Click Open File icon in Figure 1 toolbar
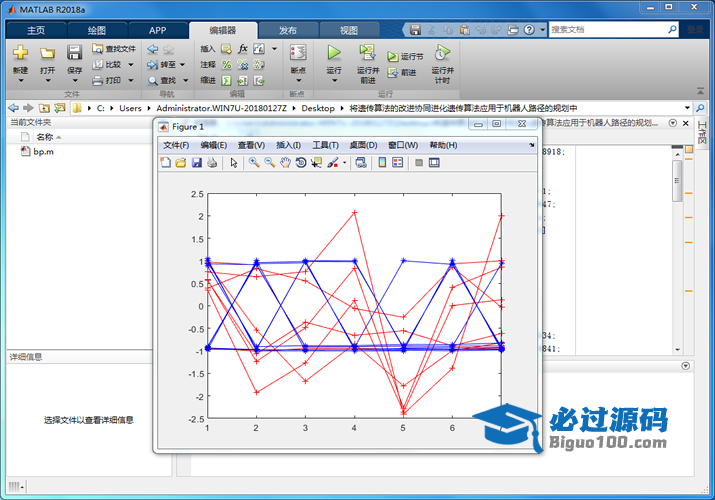The image size is (715, 500). [181, 163]
